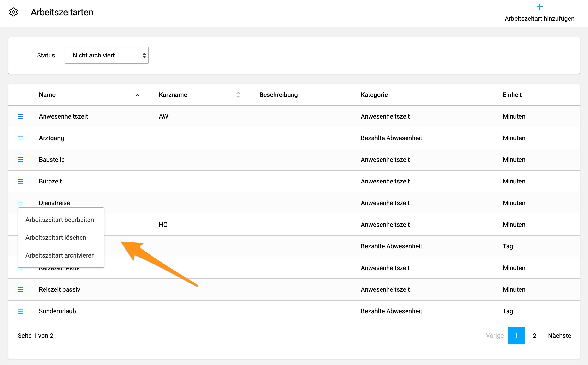Go to page 1 in pagination
Viewport: 588px width, 365px height.
click(516, 336)
